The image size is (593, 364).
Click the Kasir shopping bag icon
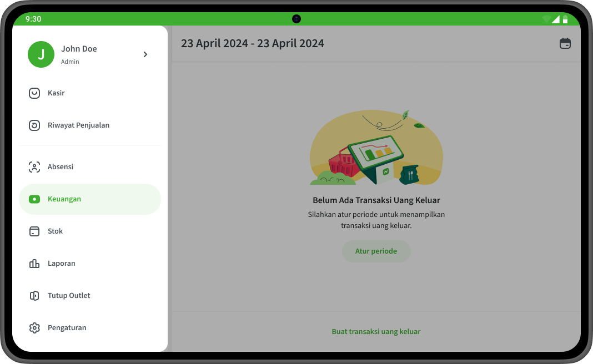(34, 93)
